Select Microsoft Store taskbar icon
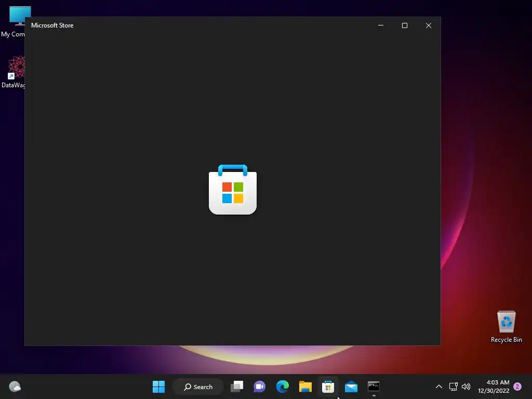Image resolution: width=532 pixels, height=399 pixels. pos(328,387)
